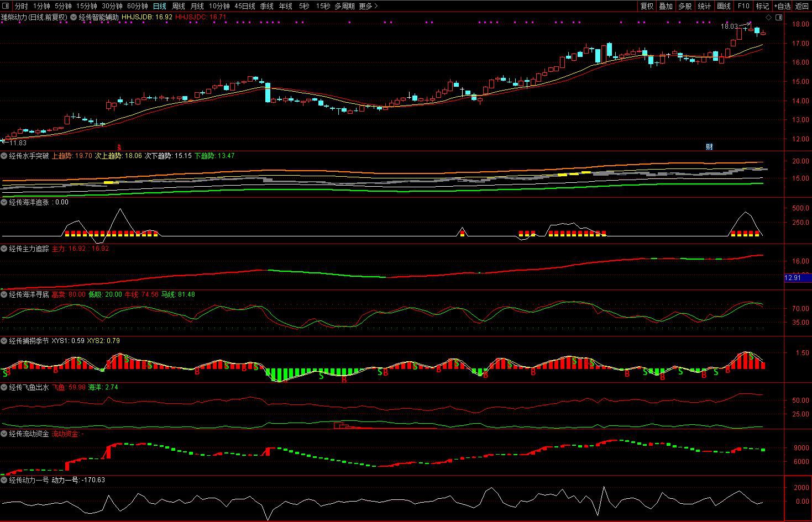
Task: Click the 11.83 low price label
Action: pos(18,143)
